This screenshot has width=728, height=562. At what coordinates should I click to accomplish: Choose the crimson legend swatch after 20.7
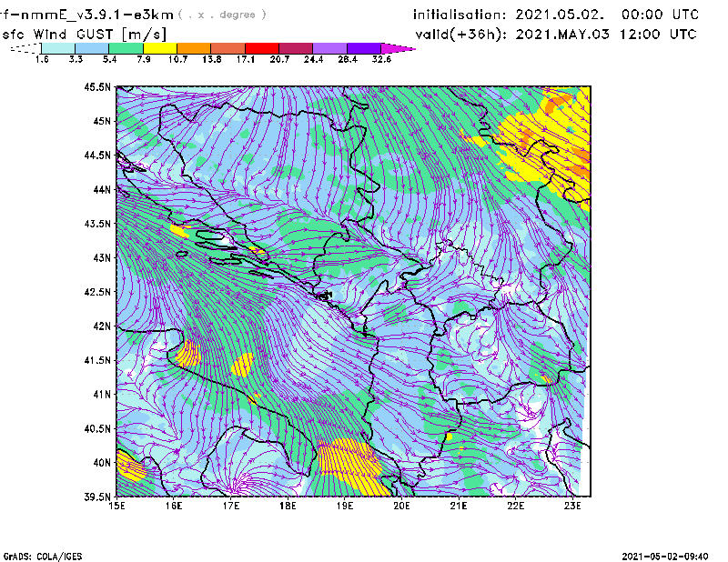click(296, 48)
